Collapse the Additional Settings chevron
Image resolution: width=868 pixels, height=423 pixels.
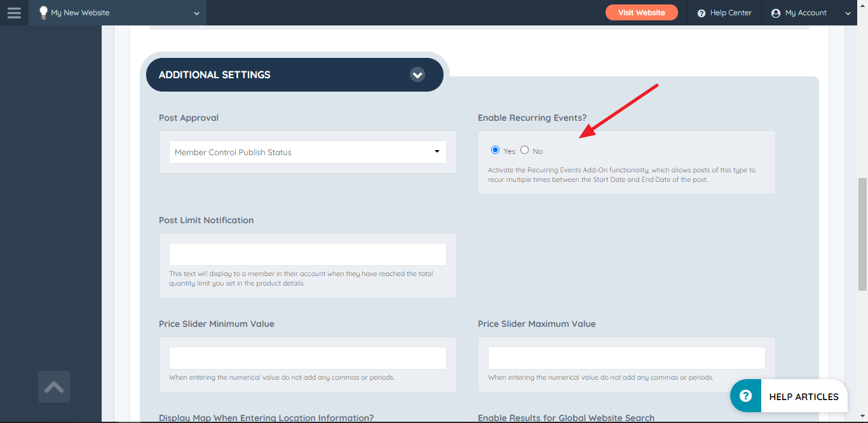[x=417, y=75]
